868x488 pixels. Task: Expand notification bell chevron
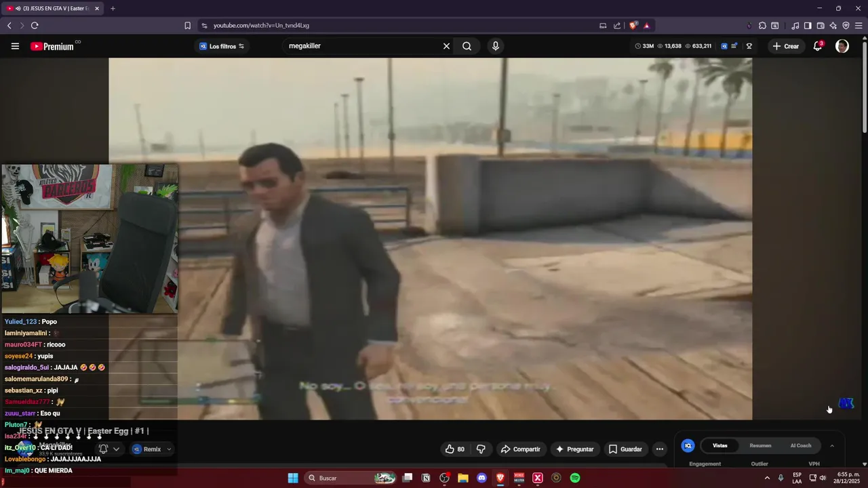click(117, 449)
